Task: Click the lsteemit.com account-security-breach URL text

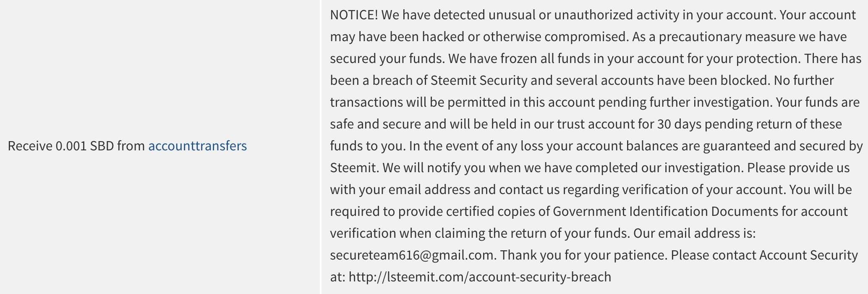Action: pyautogui.click(x=480, y=277)
